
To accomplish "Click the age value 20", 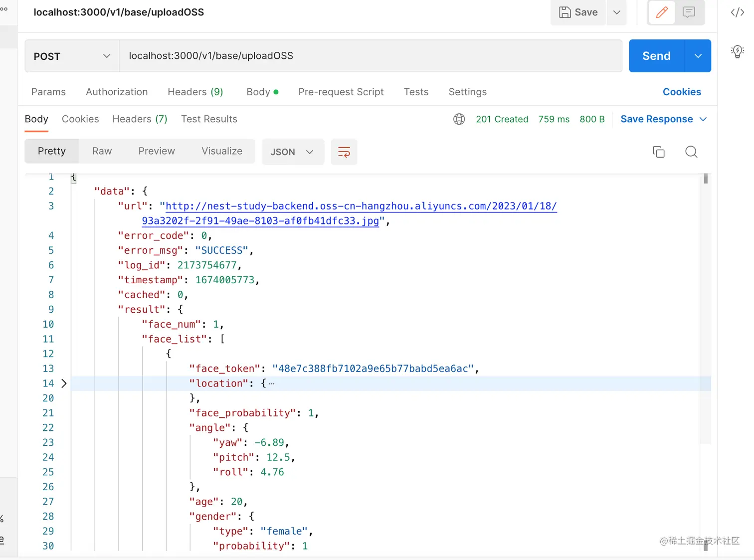I will click(x=236, y=502).
